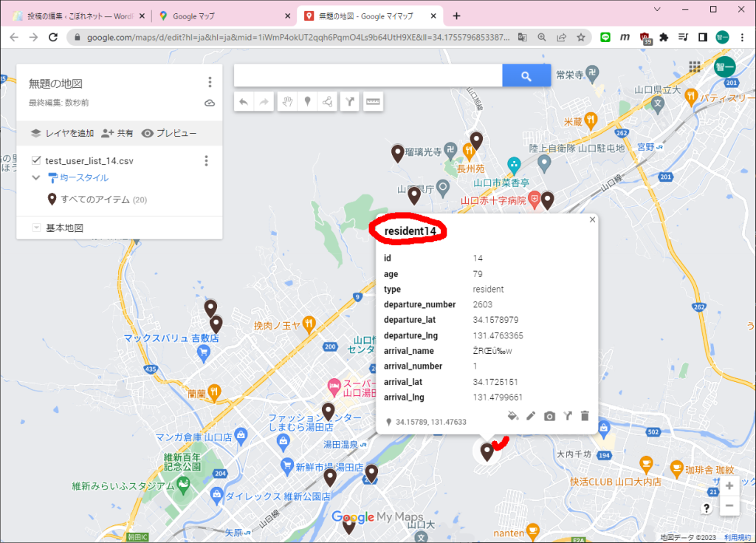Open the layer options three-dot menu
Screen dimensions: 756x543
[206, 160]
